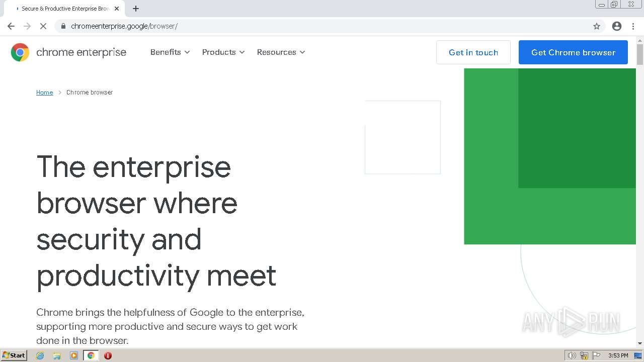This screenshot has width=644, height=362.
Task: Click the page vertical scrollbar thumb
Action: coord(639,54)
